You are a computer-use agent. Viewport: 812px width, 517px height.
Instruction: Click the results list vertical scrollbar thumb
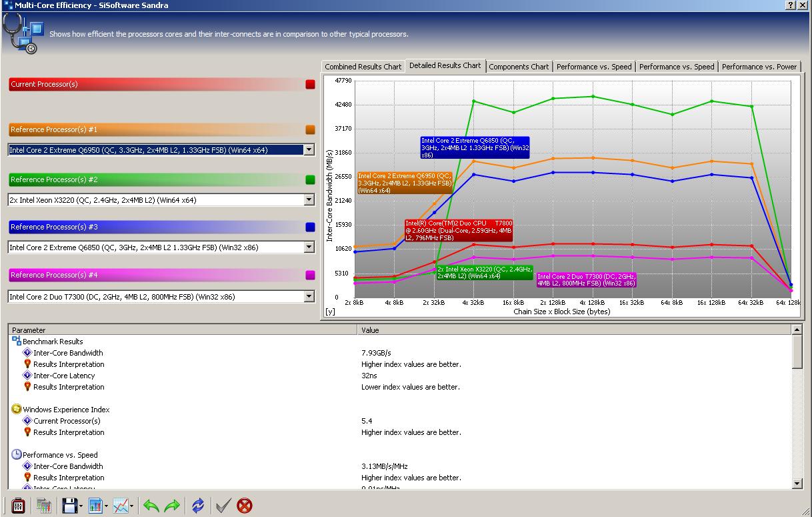797,352
